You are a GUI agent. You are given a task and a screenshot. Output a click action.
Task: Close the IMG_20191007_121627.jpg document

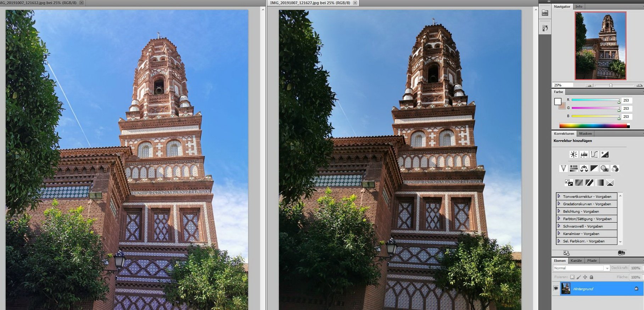[355, 3]
